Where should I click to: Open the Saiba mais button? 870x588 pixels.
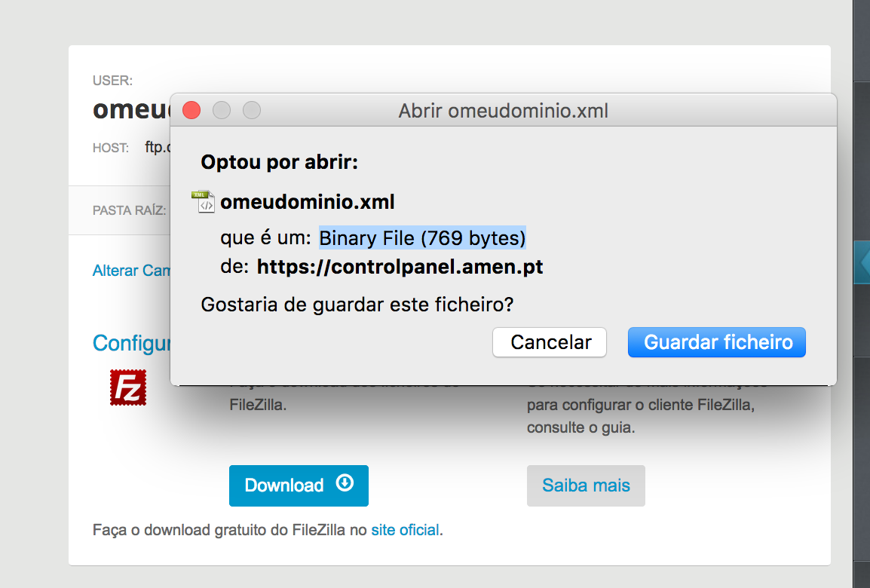586,485
